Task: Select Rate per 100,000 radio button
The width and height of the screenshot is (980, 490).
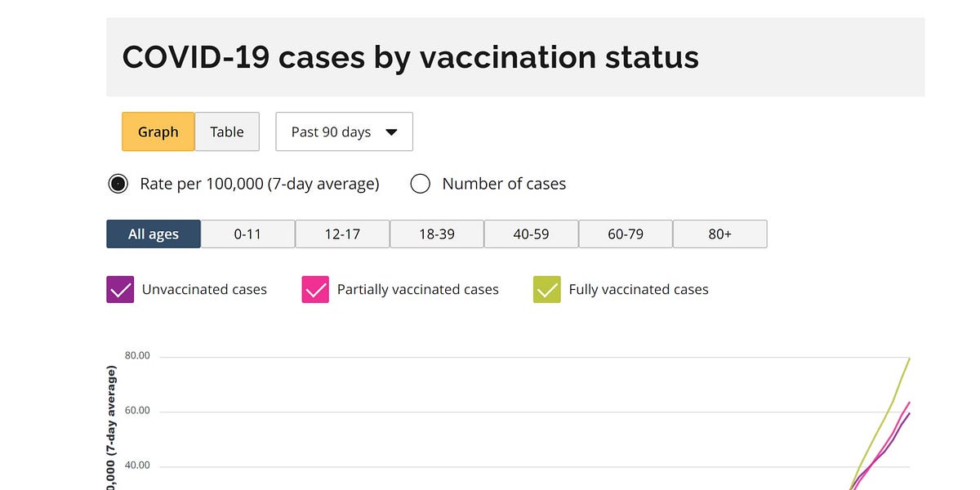Action: tap(118, 184)
